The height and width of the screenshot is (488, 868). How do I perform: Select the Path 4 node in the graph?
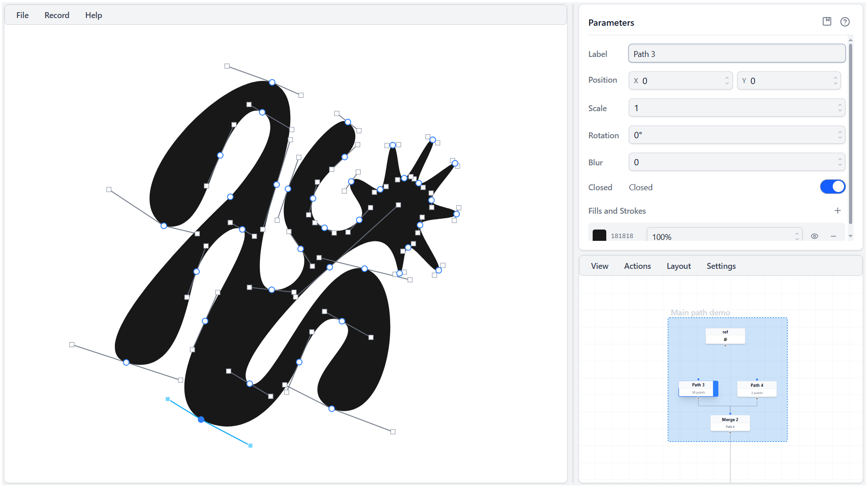[756, 388]
